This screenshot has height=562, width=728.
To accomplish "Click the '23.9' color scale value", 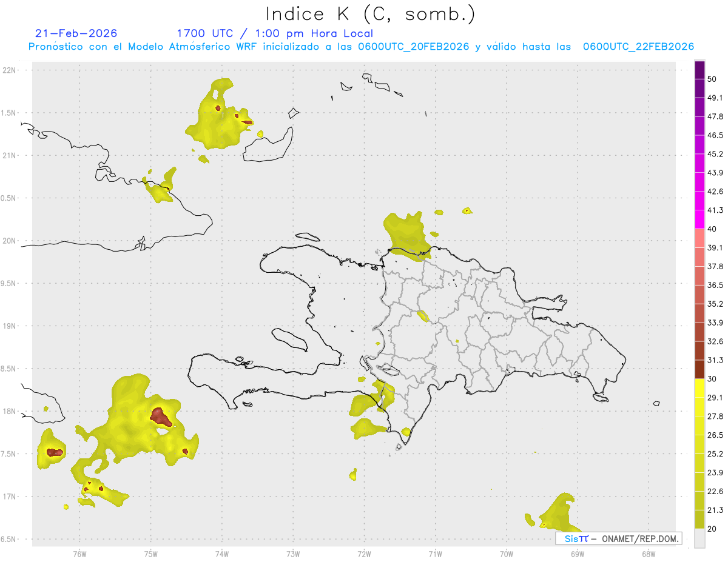I will click(715, 473).
